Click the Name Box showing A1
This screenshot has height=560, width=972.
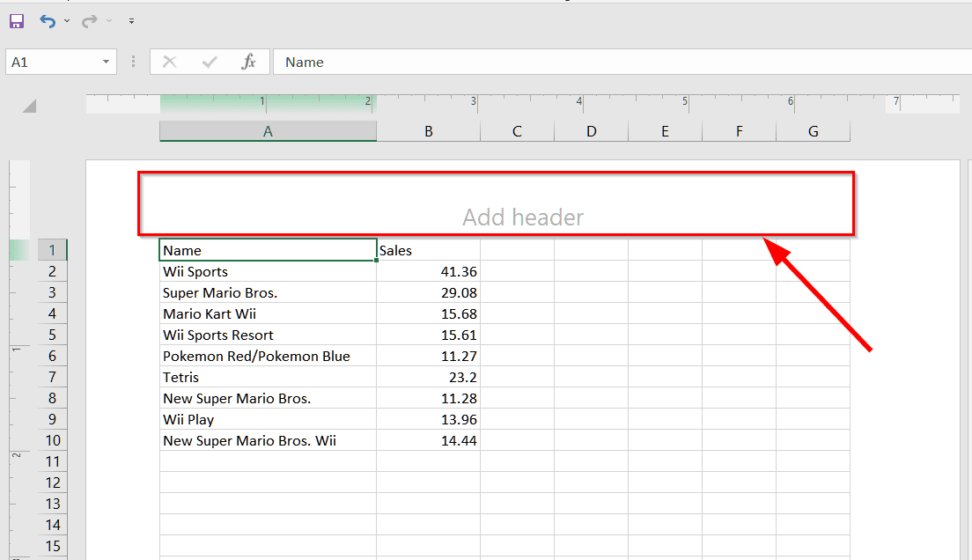click(51, 62)
